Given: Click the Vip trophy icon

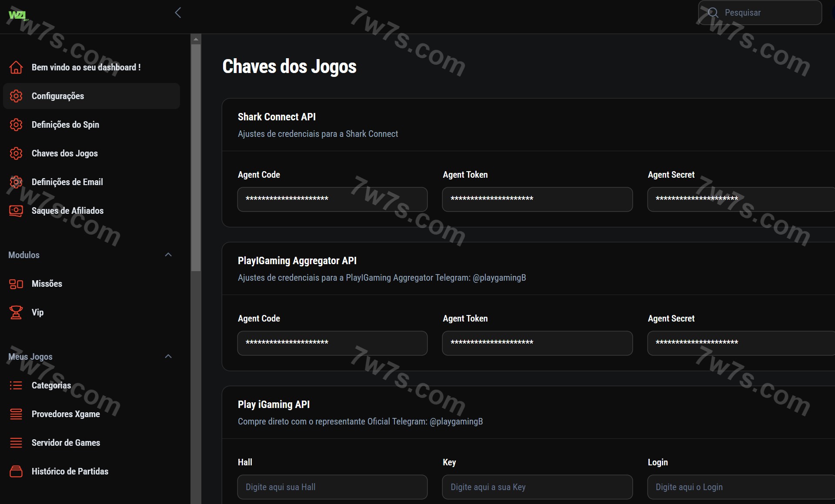Looking at the screenshot, I should (x=16, y=312).
